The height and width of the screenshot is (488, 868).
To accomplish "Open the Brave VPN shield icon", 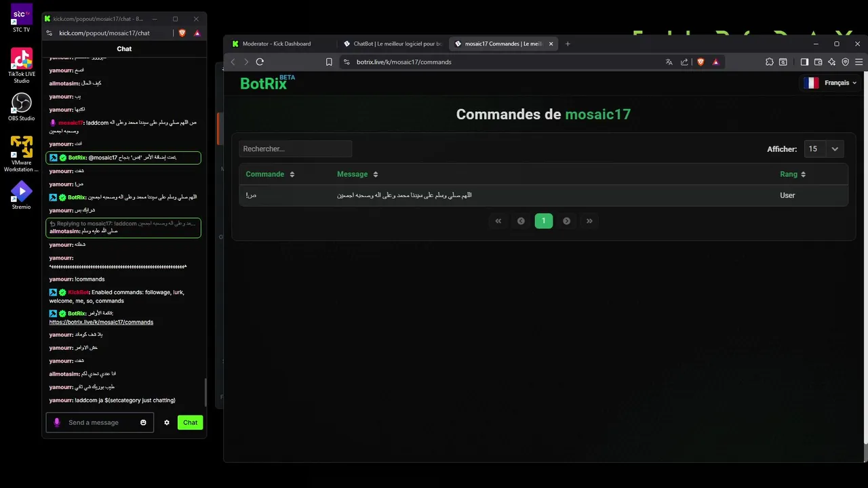I will [845, 62].
